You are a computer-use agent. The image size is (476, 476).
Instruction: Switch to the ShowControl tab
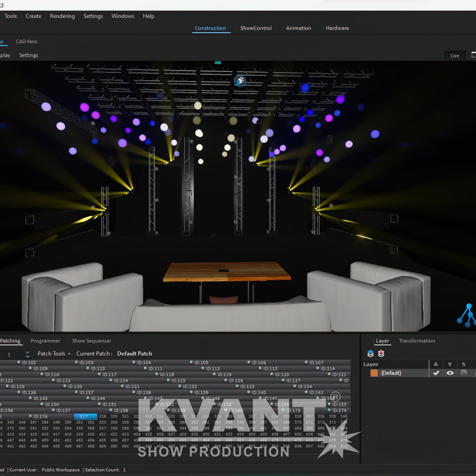pos(256,28)
